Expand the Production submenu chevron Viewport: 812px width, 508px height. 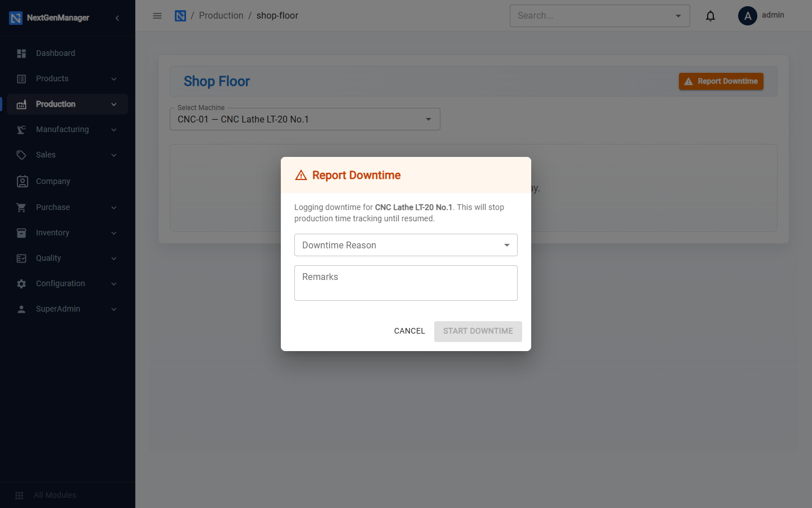[114, 104]
